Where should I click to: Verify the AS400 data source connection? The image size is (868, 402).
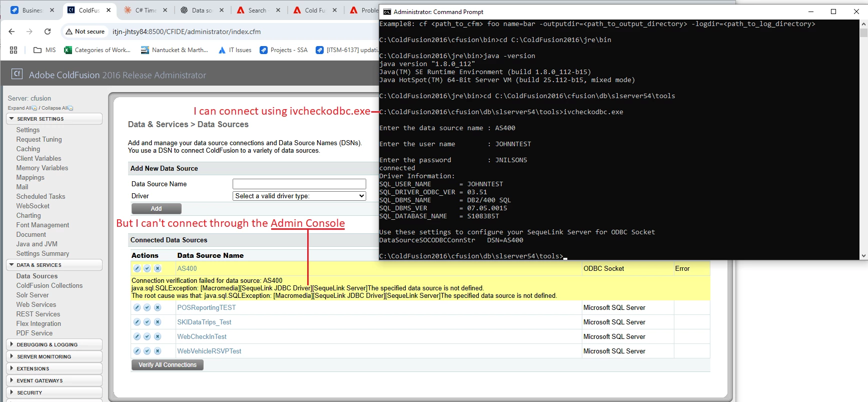coord(147,268)
